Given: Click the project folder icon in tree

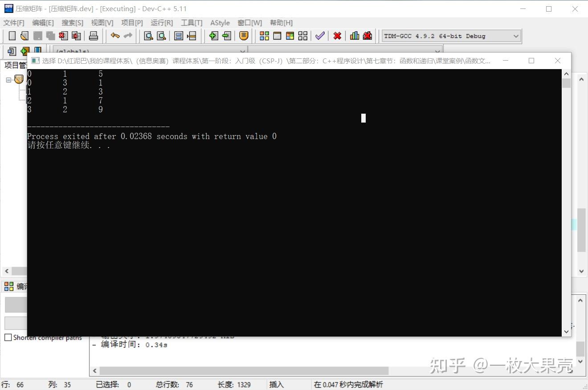Looking at the screenshot, I should pos(19,79).
